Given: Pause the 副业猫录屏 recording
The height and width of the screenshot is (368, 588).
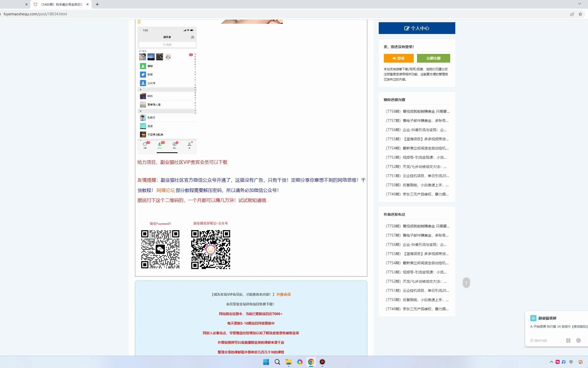Looking at the screenshot, I should click(568, 340).
